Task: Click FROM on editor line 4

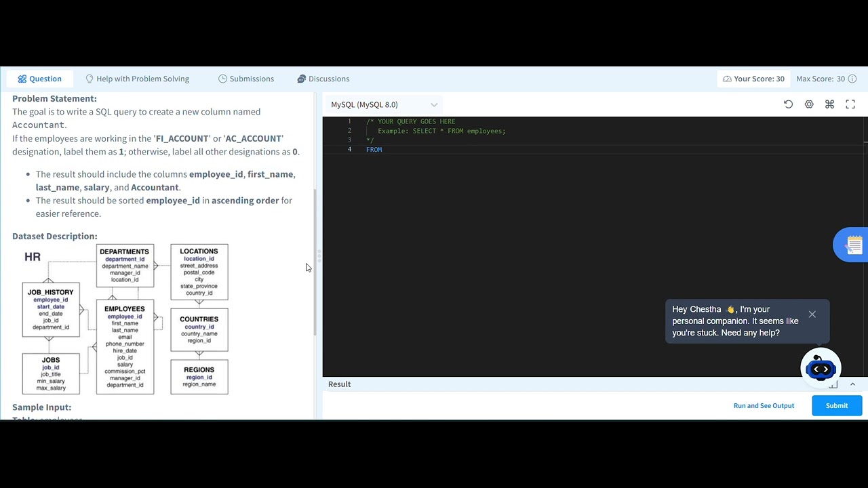Action: (374, 150)
